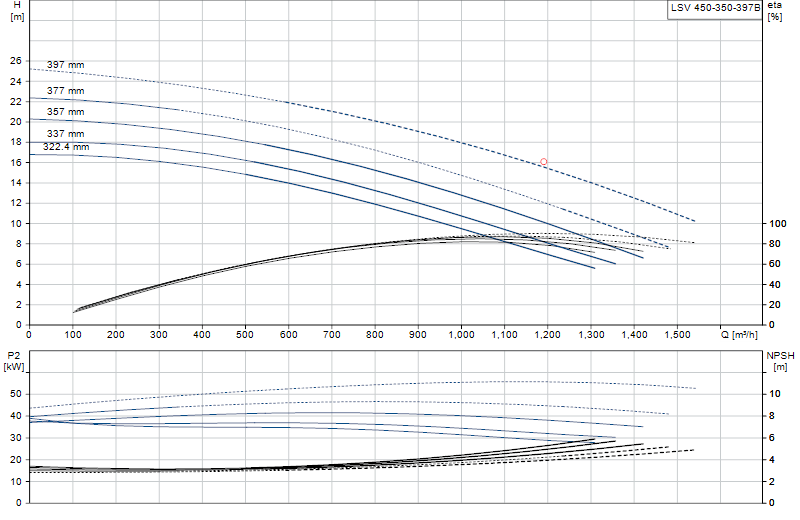Click the H [m] axis label

[x=17, y=11]
